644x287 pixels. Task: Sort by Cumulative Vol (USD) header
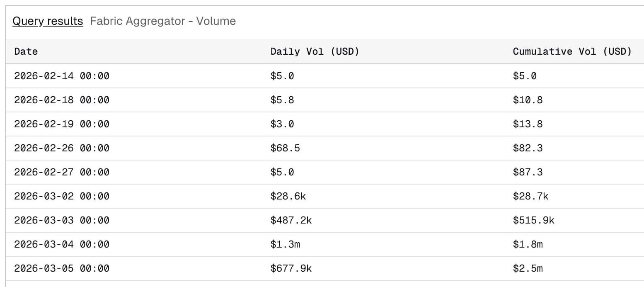click(x=572, y=51)
